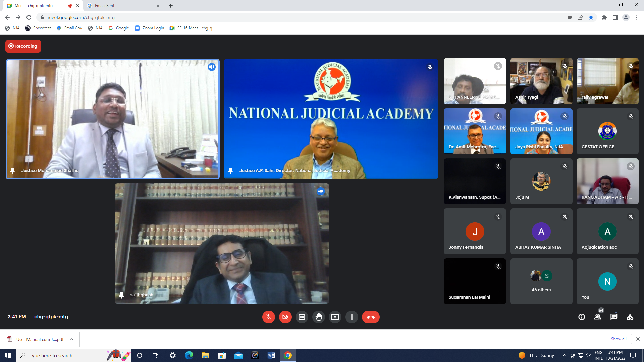Open Task View on the taskbar
644x362 pixels.
pos(156,355)
